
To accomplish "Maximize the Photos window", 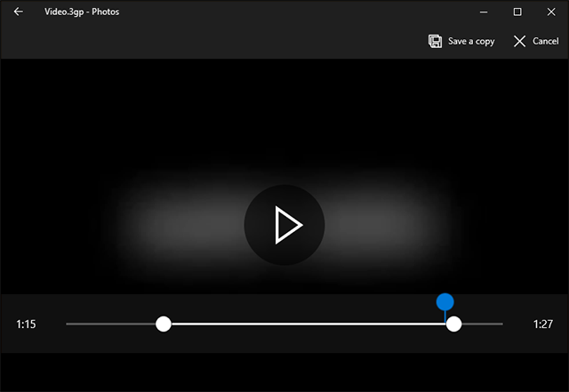I will pyautogui.click(x=517, y=12).
